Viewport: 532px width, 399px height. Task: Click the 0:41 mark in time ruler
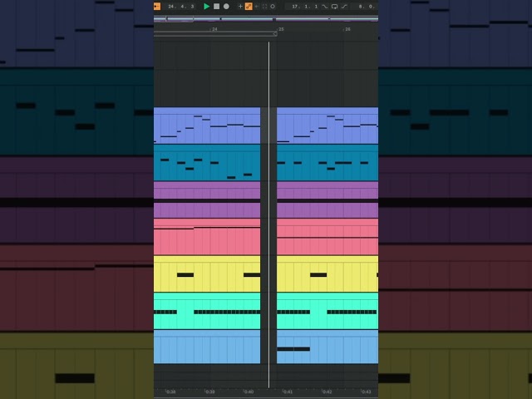(288, 392)
